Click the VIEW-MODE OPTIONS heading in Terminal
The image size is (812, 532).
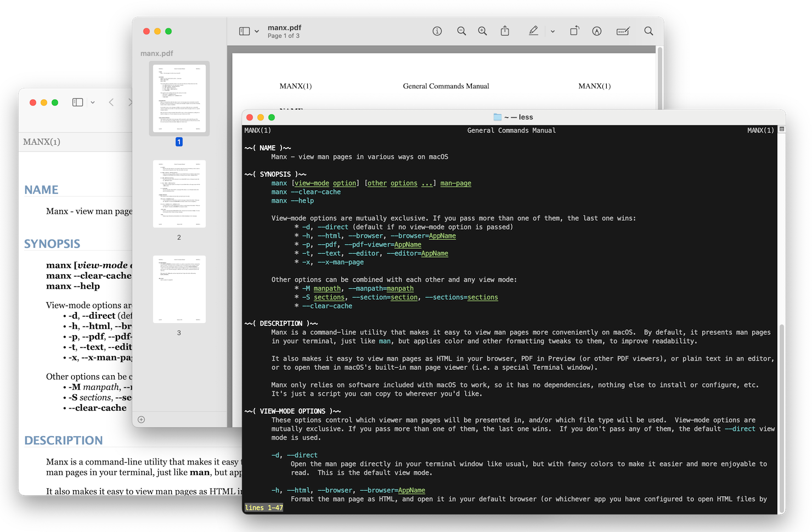(x=292, y=411)
